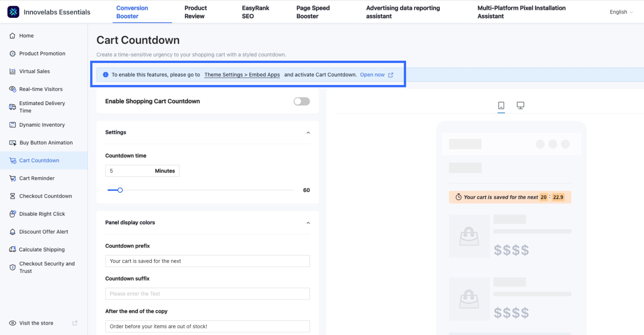Screen dimensions: 644x335
Task: Follow Theme Settings > Embed Apps link
Action: 242,75
